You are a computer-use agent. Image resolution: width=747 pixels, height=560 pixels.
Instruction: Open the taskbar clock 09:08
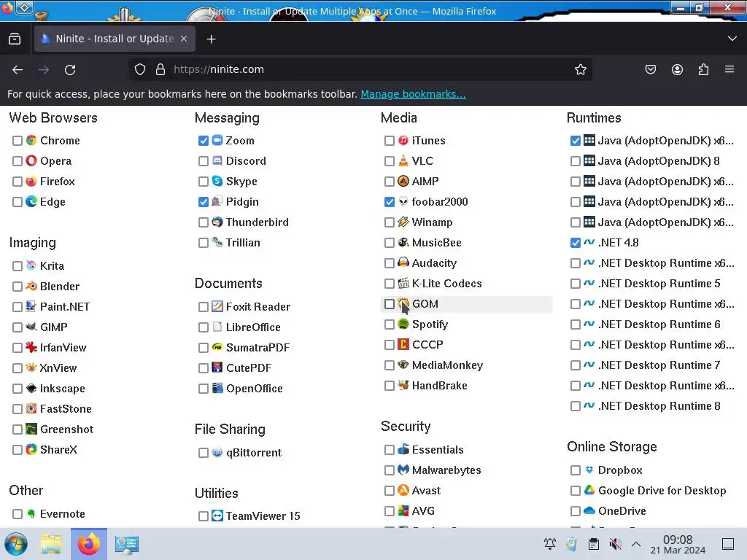coord(678,544)
